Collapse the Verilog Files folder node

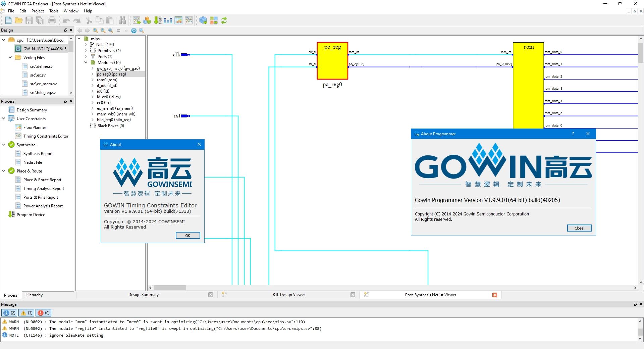tap(10, 57)
